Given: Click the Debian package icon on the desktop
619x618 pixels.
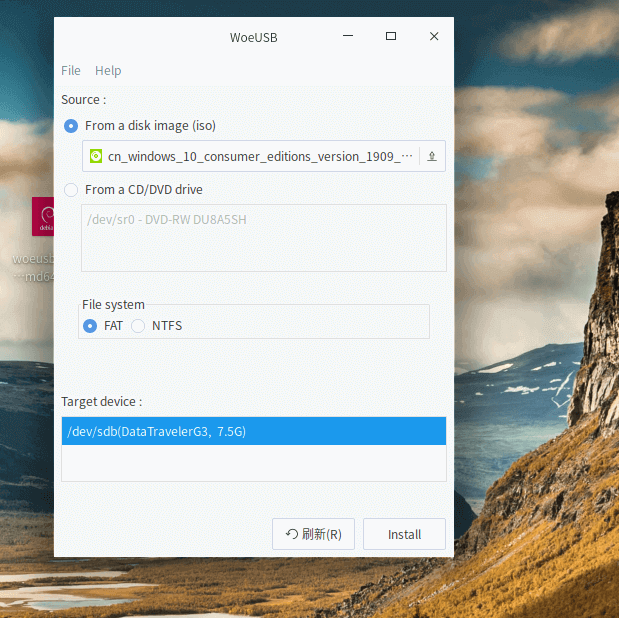Looking at the screenshot, I should tap(43, 217).
